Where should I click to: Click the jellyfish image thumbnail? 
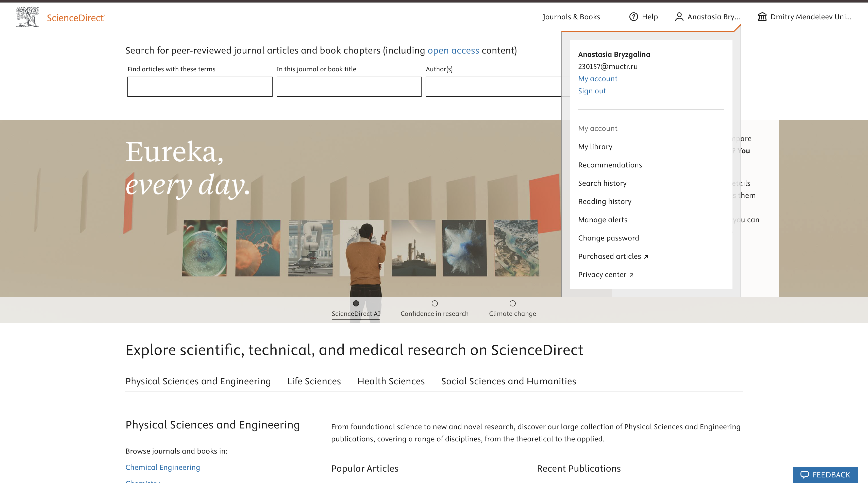tap(258, 248)
